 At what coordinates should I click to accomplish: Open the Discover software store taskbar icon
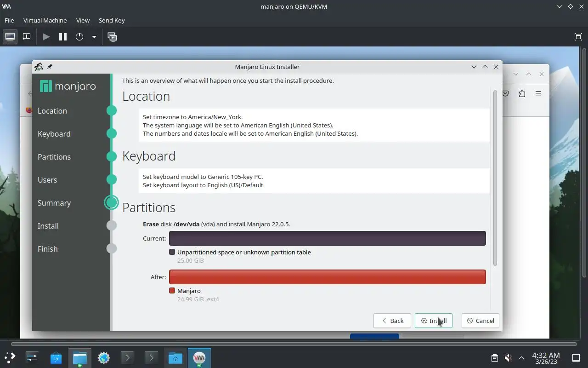click(56, 357)
